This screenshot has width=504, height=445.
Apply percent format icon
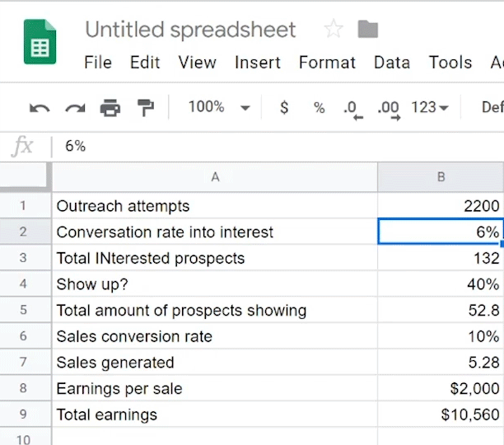point(319,108)
